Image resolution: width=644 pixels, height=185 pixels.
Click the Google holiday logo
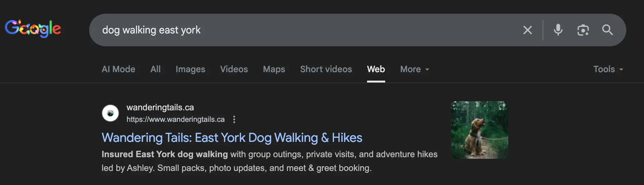(33, 29)
